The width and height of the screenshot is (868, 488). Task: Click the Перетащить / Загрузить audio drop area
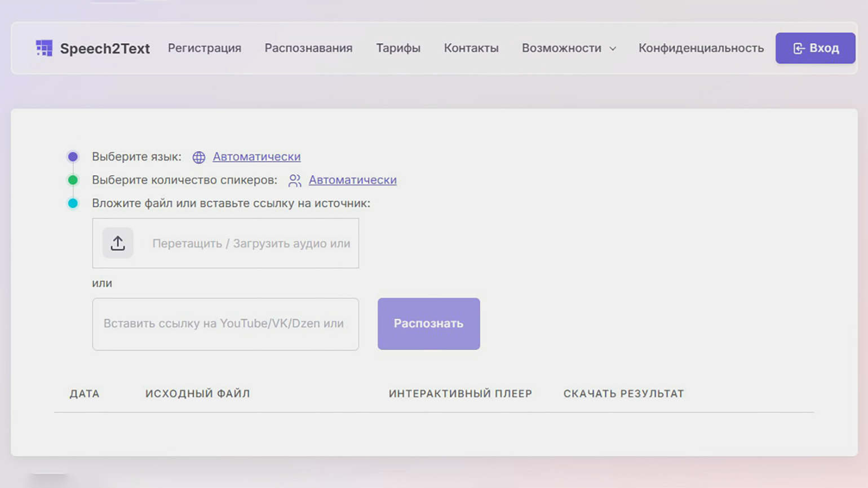click(x=251, y=243)
